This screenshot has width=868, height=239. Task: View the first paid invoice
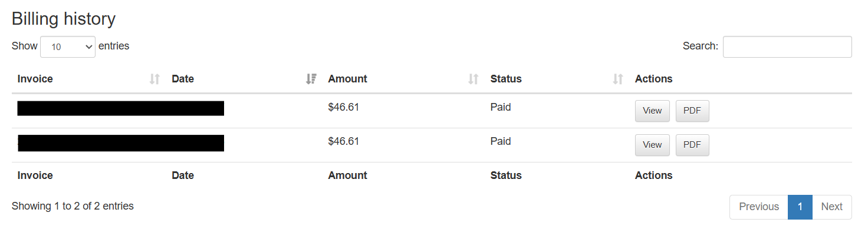(x=652, y=111)
